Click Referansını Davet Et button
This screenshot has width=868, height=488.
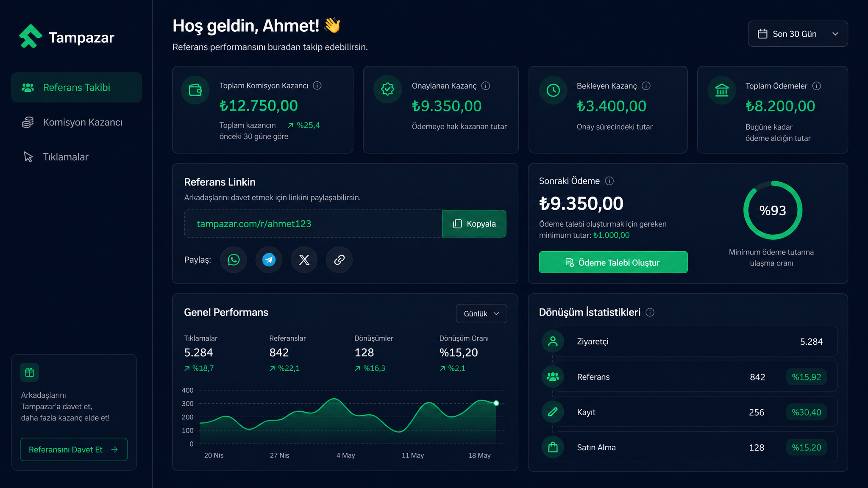pyautogui.click(x=74, y=449)
